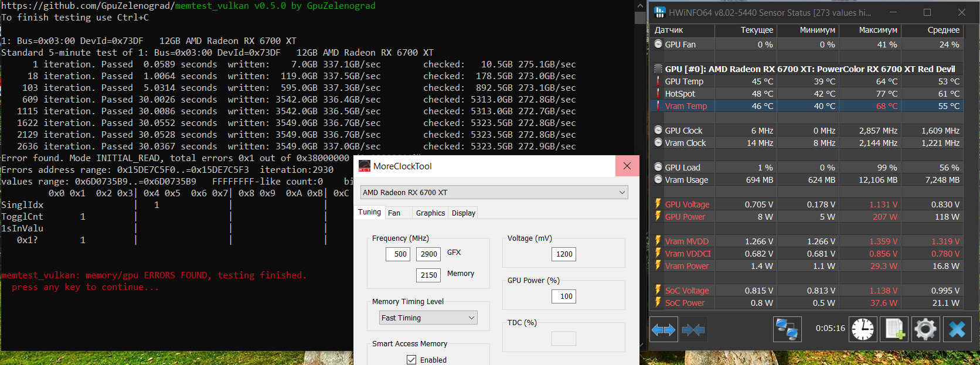The height and width of the screenshot is (365, 980).
Task: Open the Fast Timing memory level dropdown
Action: 428,318
